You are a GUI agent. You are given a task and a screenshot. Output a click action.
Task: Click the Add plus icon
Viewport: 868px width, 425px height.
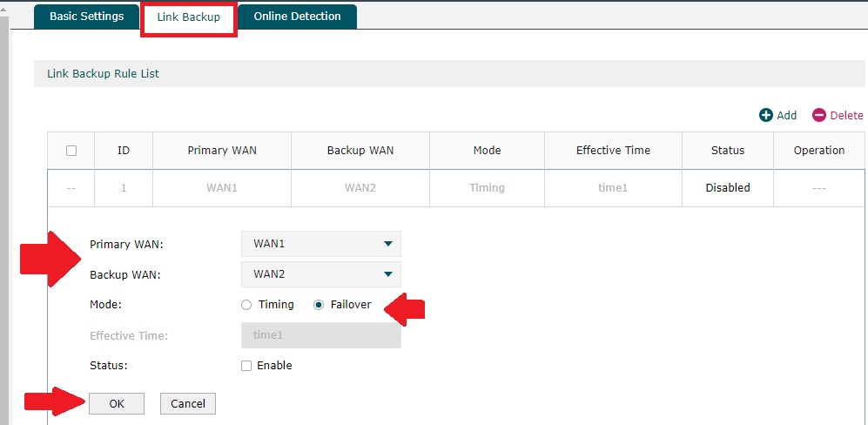(765, 115)
